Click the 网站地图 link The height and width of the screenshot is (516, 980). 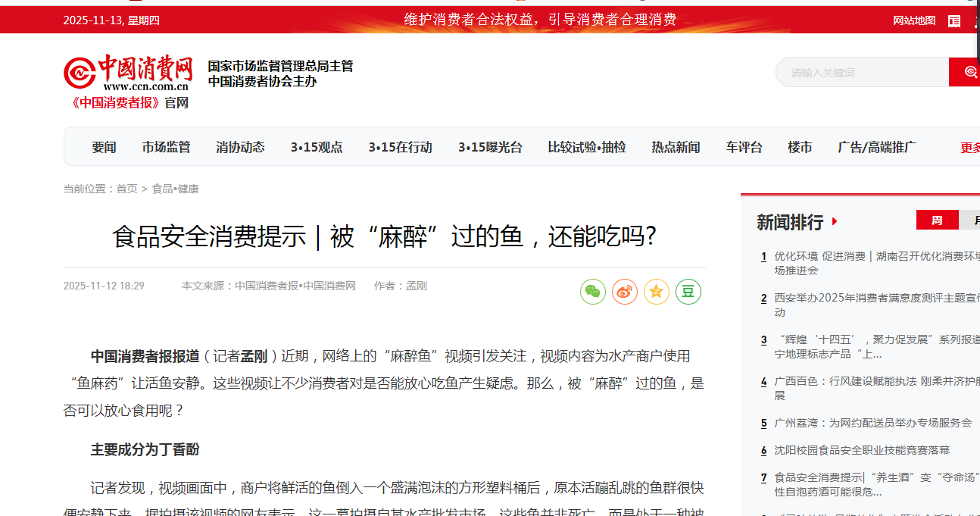(914, 20)
